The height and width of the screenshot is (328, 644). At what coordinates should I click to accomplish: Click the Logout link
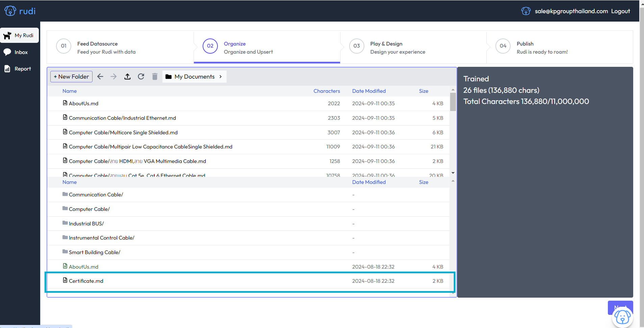(620, 11)
